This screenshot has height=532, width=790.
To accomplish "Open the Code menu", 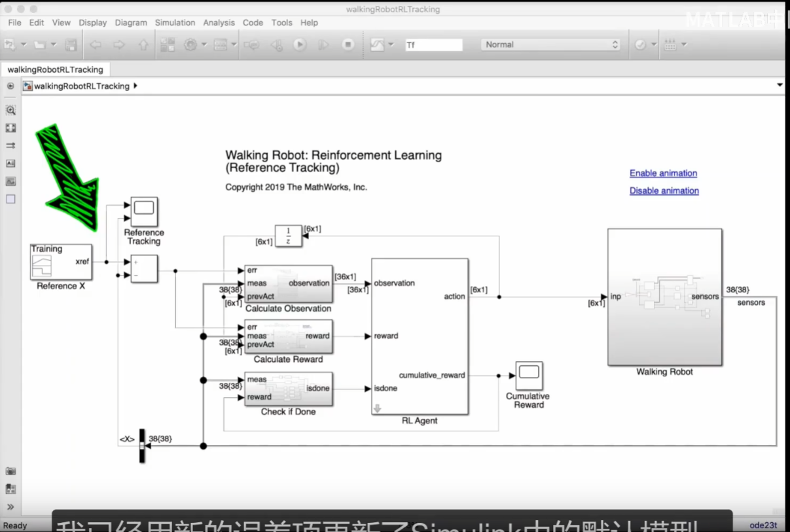I will [x=253, y=22].
